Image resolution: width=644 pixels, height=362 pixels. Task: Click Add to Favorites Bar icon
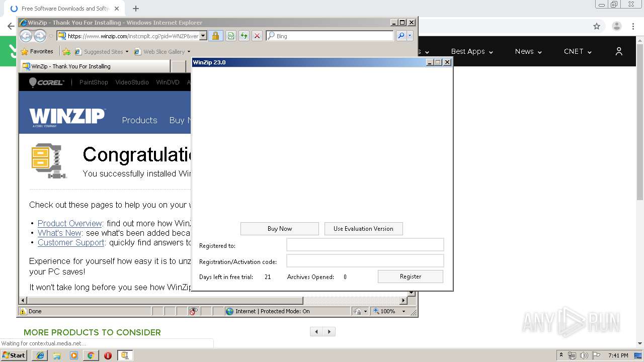(x=66, y=51)
